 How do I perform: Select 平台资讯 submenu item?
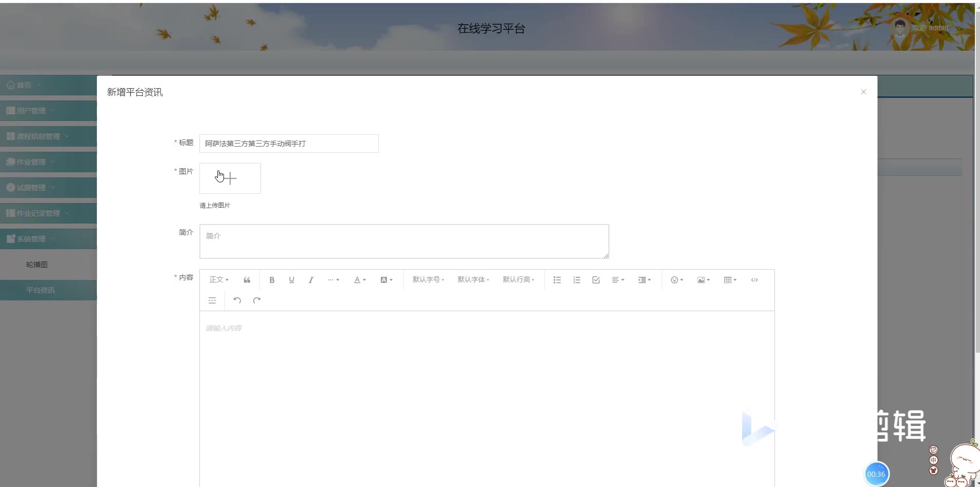[x=48, y=290]
